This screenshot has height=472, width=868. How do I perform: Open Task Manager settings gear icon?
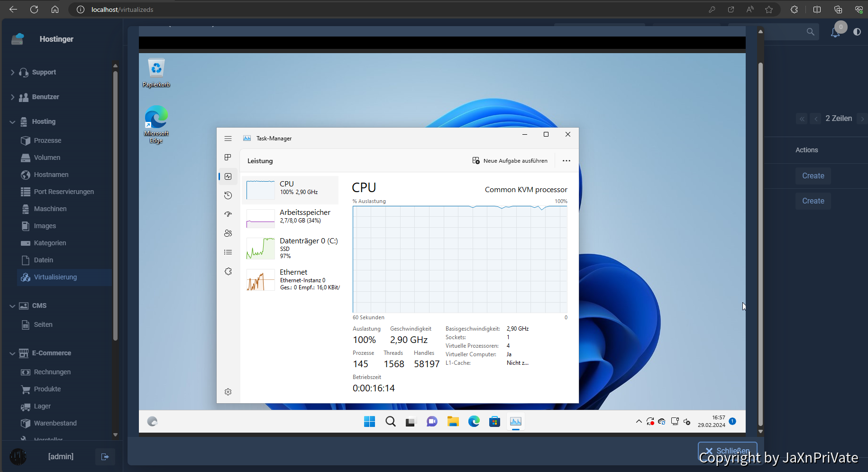click(x=228, y=392)
